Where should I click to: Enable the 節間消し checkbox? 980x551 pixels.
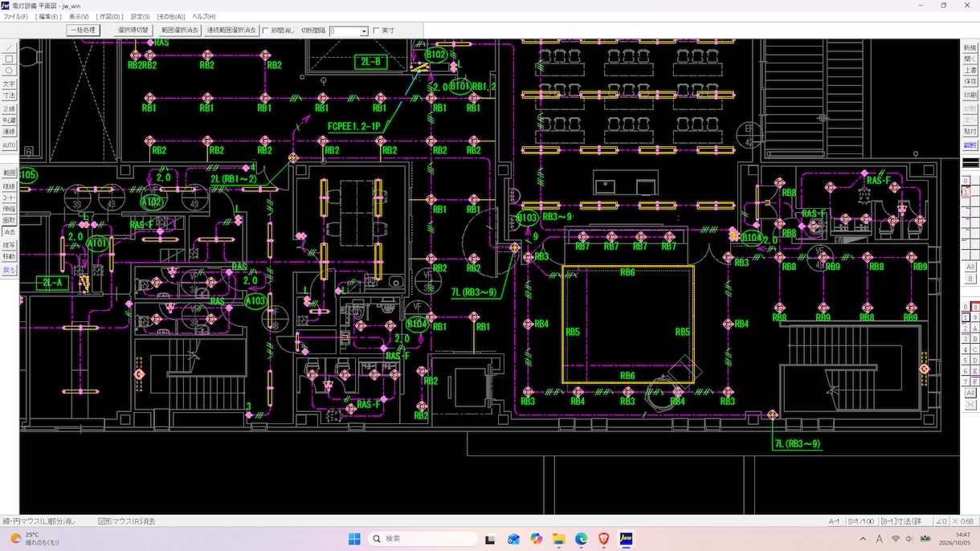(266, 31)
